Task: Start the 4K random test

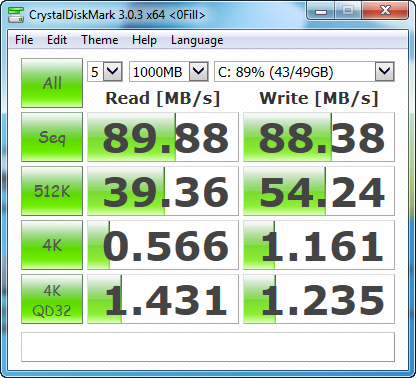Action: coord(52,245)
